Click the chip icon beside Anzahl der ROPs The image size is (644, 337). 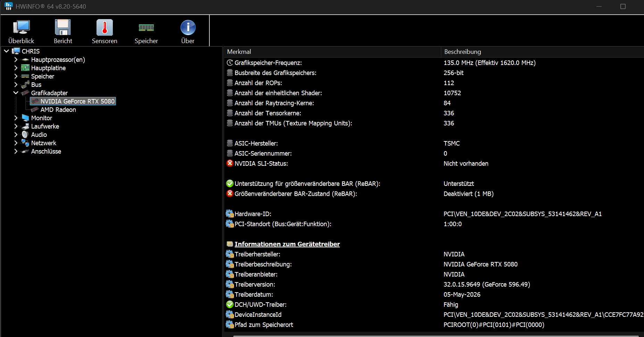pyautogui.click(x=230, y=83)
